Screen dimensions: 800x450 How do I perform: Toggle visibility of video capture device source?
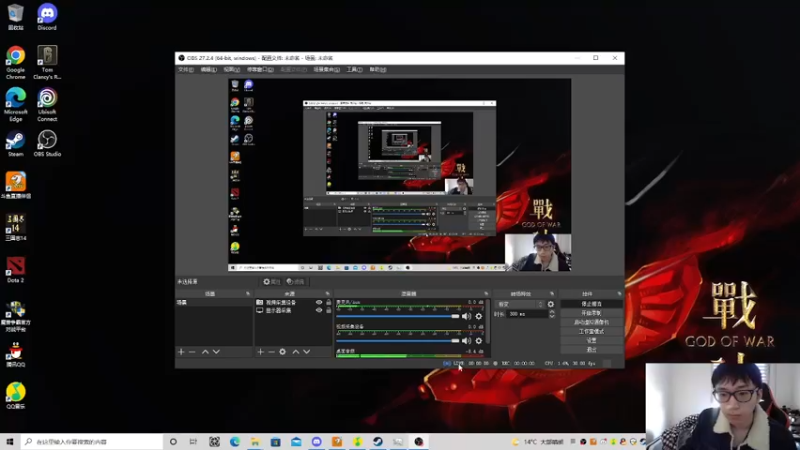pyautogui.click(x=319, y=302)
